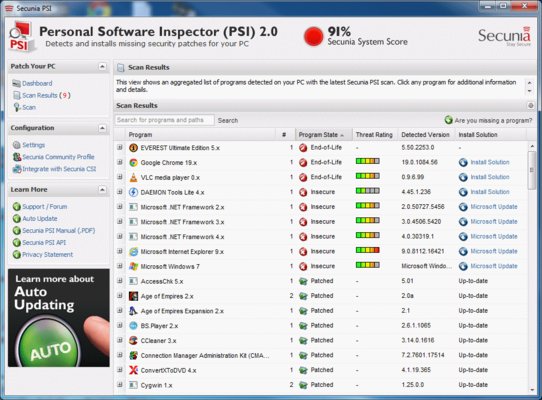Viewport: 542px width, 400px height.
Task: Expand the EVEREST Ultimate Edition row
Action: (x=120, y=148)
